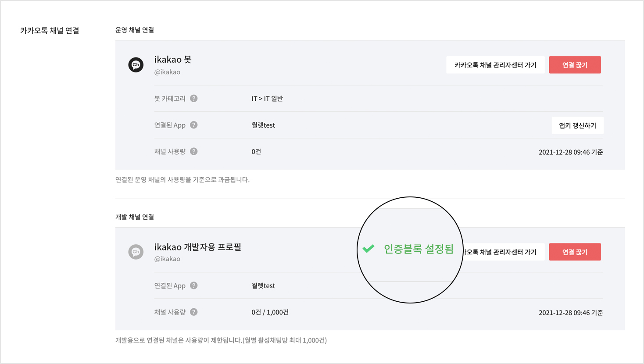The height and width of the screenshot is (364, 644).
Task: Click the IT > IT 일반 category value
Action: point(267,99)
